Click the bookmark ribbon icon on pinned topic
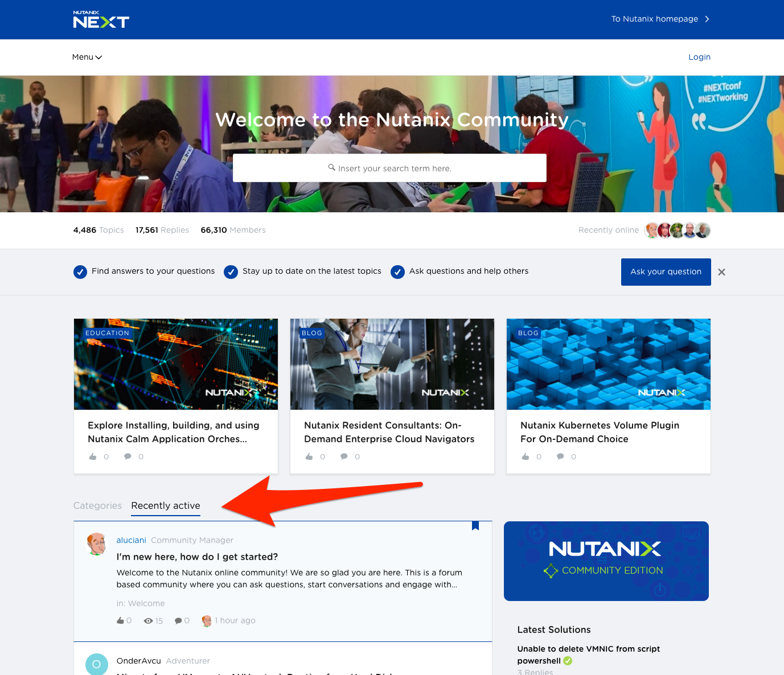This screenshot has width=784, height=675. click(x=475, y=526)
